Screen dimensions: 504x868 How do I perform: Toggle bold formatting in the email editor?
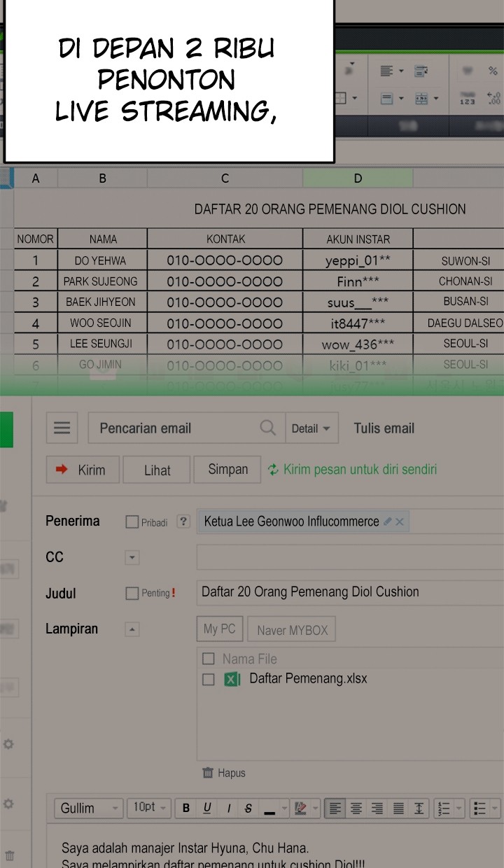pos(185,808)
